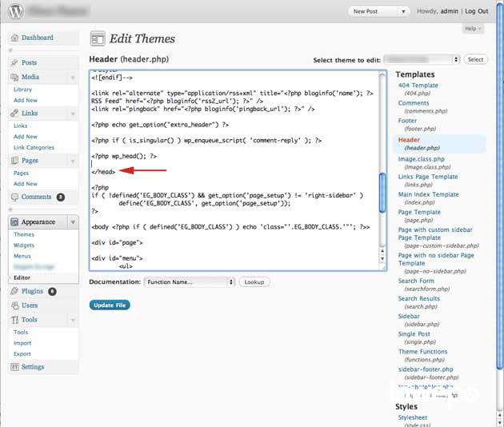Click the editor scroll down arrow
504x427 pixels.
click(x=382, y=258)
